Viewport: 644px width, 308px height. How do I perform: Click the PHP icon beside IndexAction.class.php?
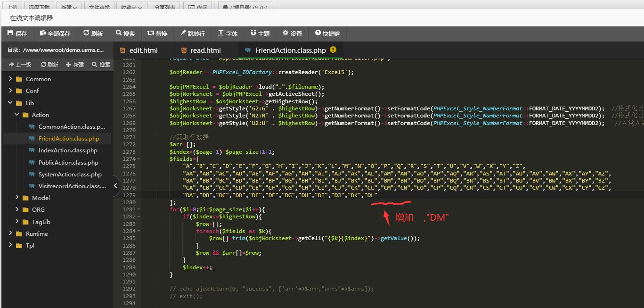point(32,150)
